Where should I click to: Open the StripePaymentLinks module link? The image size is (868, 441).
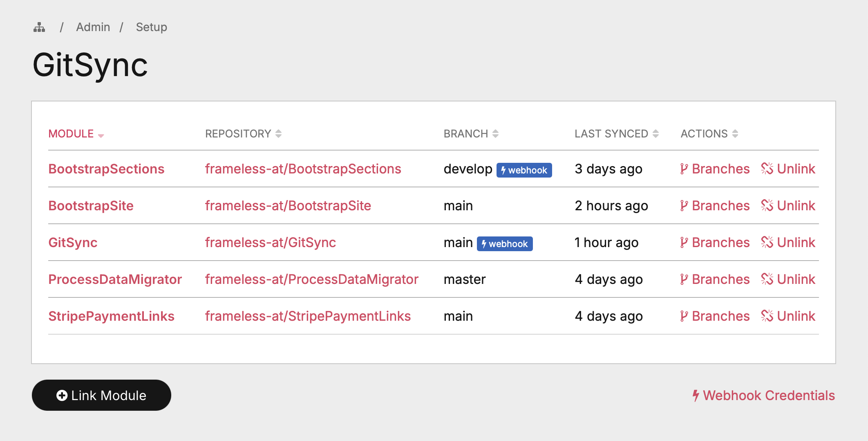tap(111, 316)
